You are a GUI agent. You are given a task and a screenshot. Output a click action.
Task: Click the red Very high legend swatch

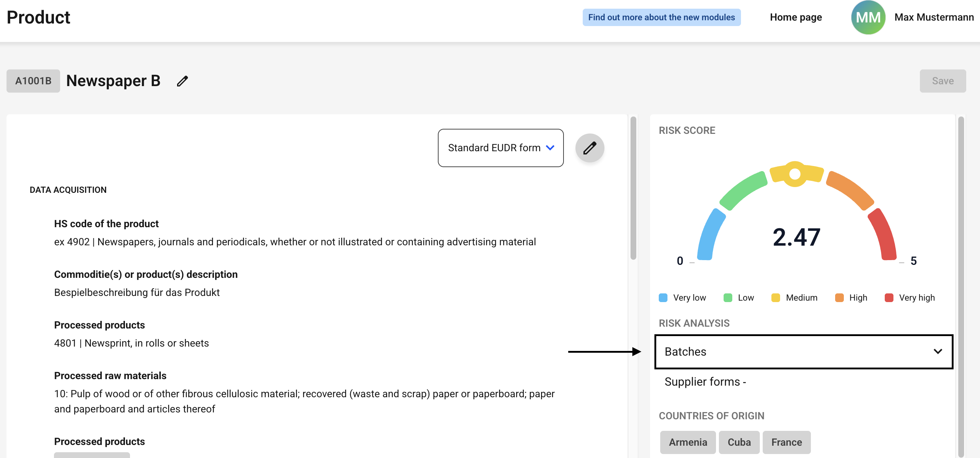pyautogui.click(x=889, y=298)
